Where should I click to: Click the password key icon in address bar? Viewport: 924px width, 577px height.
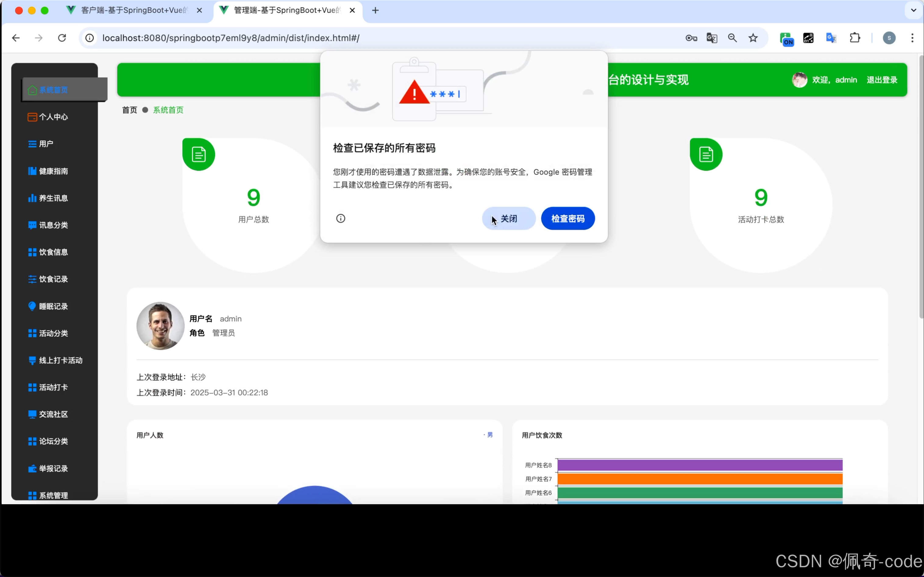691,38
